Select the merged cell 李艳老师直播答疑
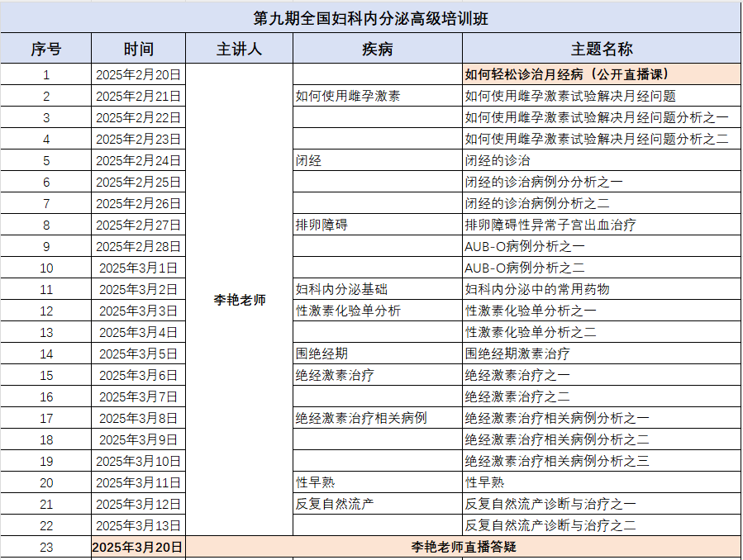The image size is (743, 560). [463, 547]
